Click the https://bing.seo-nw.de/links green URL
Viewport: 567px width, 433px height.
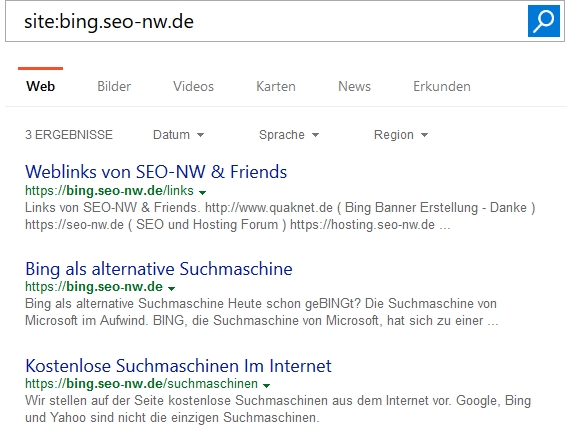tap(110, 191)
